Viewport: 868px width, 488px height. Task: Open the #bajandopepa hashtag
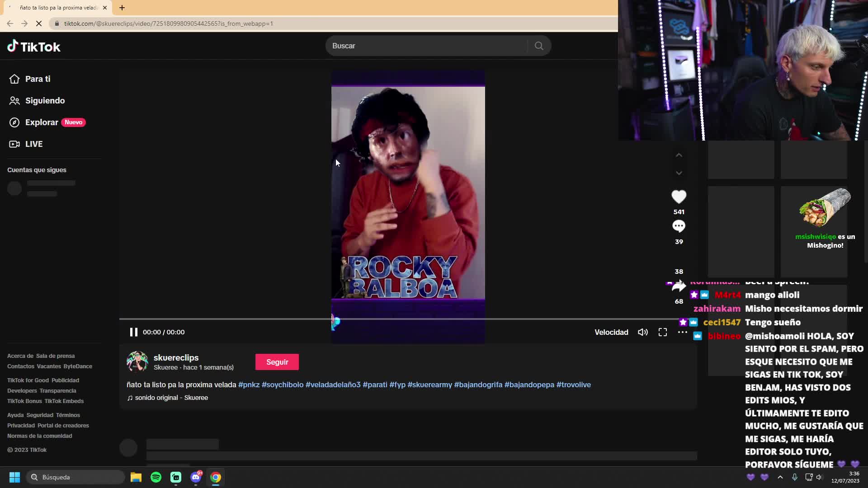tap(529, 385)
